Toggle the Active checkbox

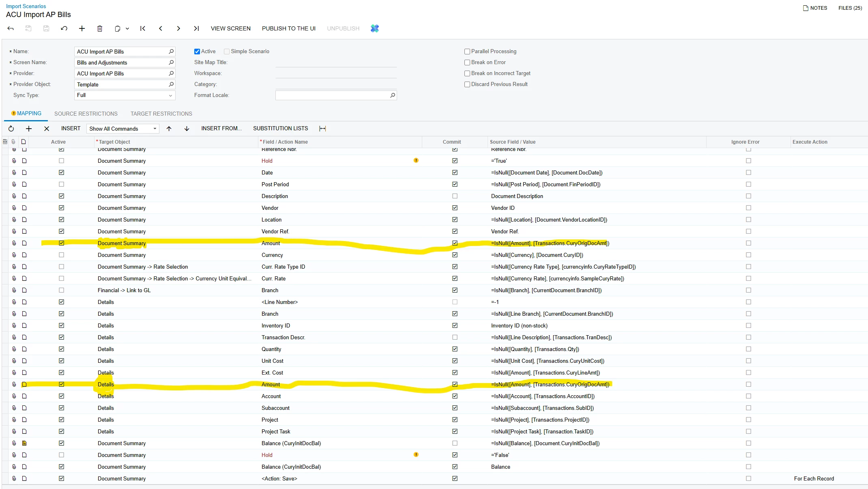(x=197, y=52)
